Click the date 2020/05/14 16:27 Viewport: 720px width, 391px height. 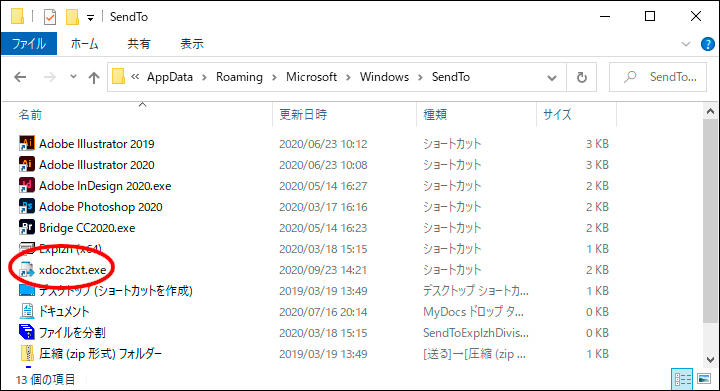click(x=323, y=186)
